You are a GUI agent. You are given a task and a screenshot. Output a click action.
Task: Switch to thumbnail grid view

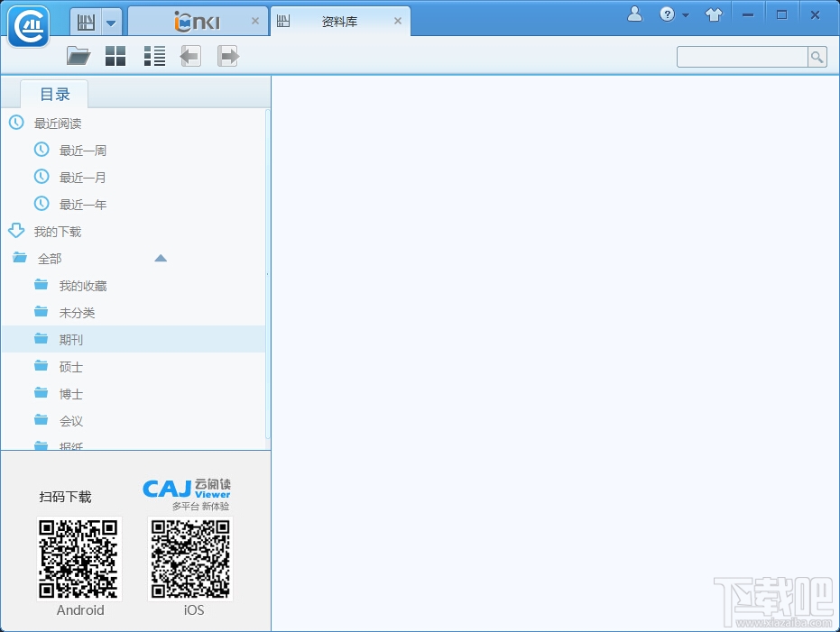[x=115, y=56]
